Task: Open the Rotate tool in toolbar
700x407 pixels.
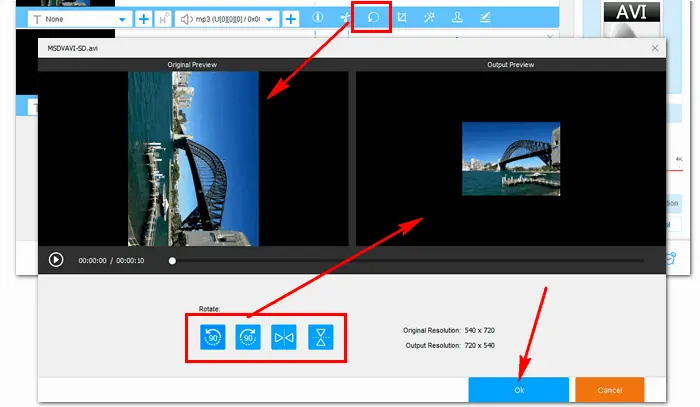Action: (372, 18)
